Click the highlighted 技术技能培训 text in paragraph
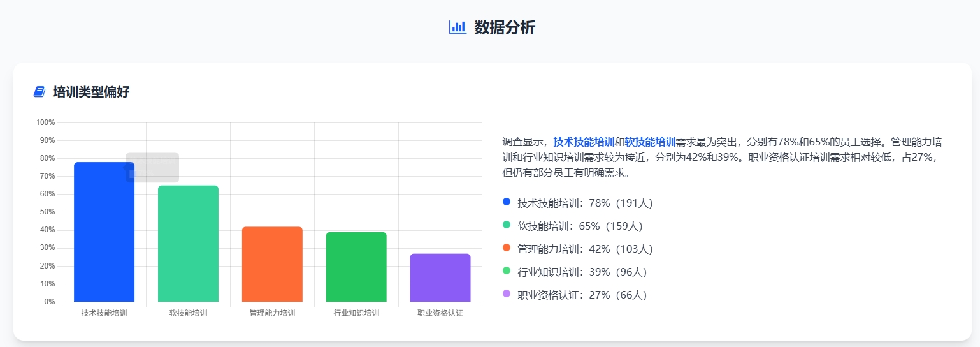980x347 pixels. click(x=584, y=142)
